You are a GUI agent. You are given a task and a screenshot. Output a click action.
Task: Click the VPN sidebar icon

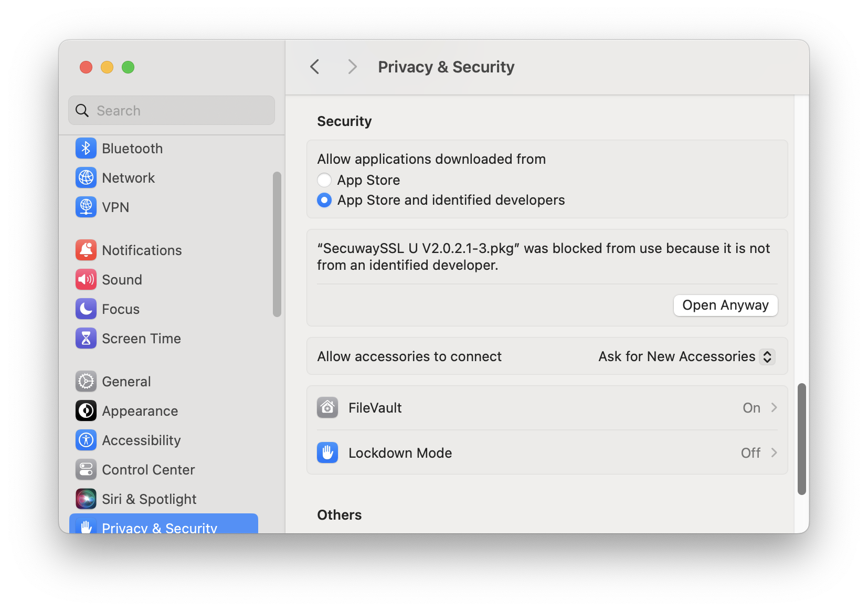coord(86,207)
